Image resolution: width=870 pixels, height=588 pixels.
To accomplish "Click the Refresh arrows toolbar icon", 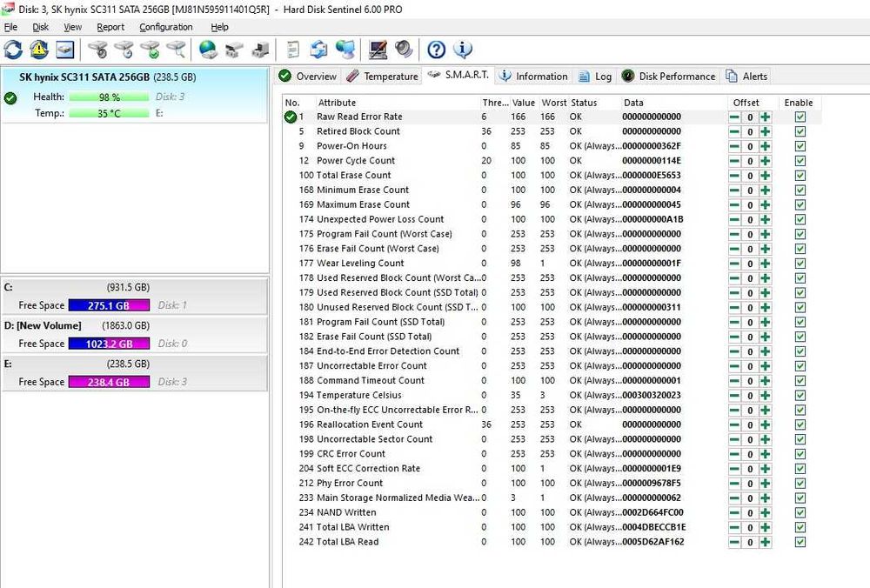I will (13, 50).
